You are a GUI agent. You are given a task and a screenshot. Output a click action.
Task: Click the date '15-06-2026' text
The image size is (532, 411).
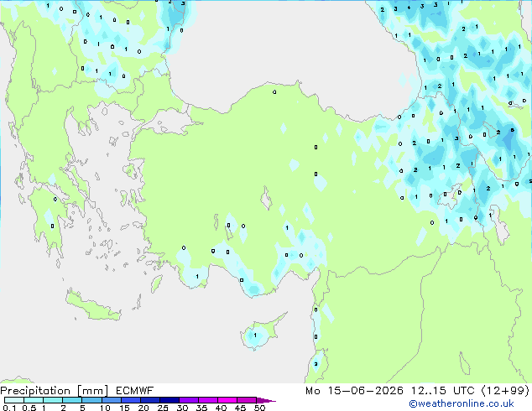tap(365, 391)
